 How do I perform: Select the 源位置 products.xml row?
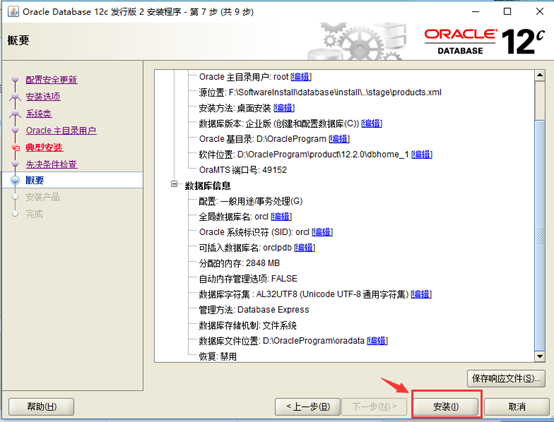pos(320,92)
